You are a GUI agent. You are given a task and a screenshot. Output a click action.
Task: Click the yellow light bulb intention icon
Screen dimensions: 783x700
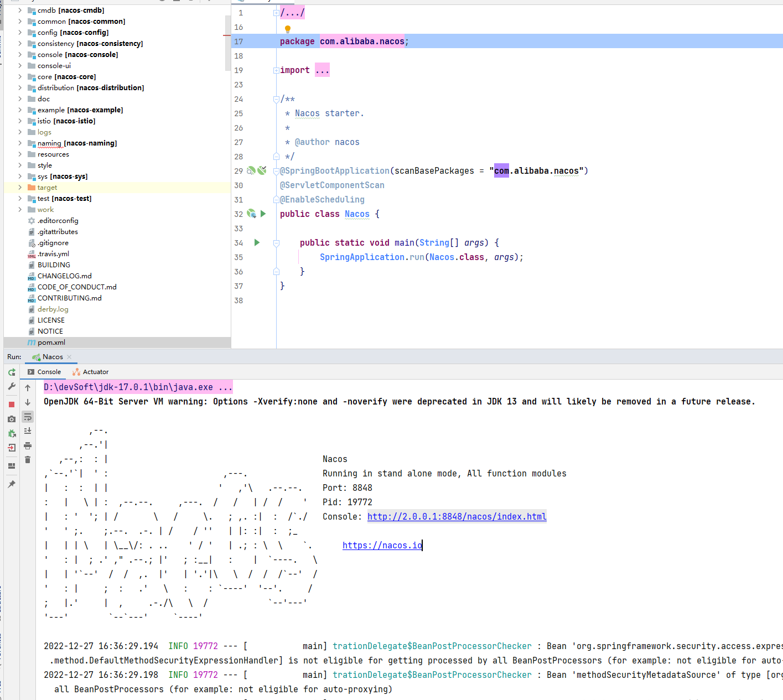click(288, 29)
